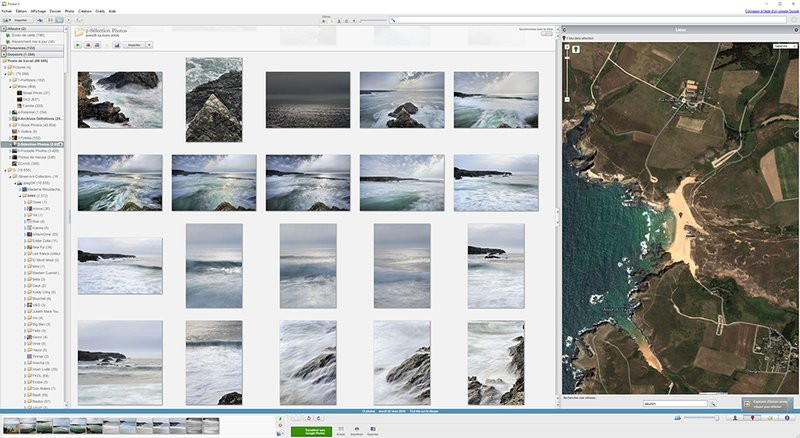Open the Création menu

85,11
